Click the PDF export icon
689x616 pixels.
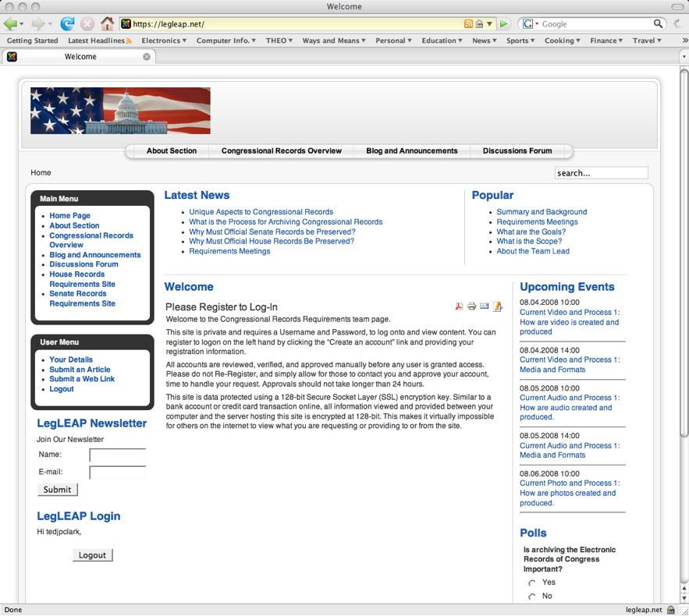tap(460, 306)
